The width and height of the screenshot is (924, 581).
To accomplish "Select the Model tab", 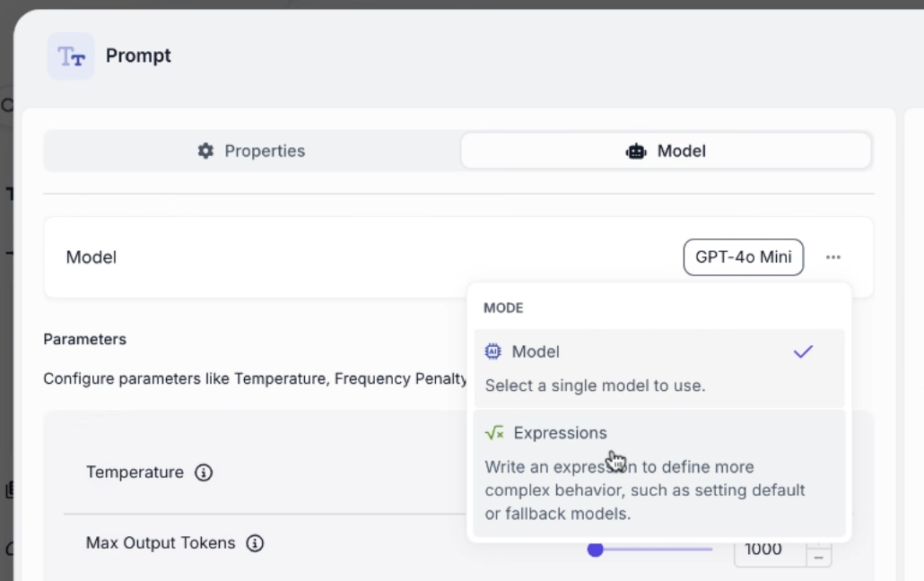I will click(666, 151).
